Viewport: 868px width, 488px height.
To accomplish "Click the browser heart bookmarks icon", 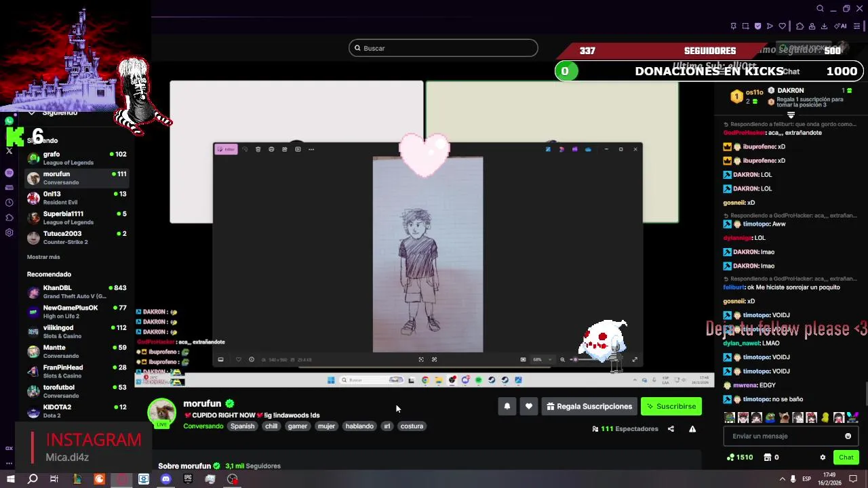I will (782, 26).
